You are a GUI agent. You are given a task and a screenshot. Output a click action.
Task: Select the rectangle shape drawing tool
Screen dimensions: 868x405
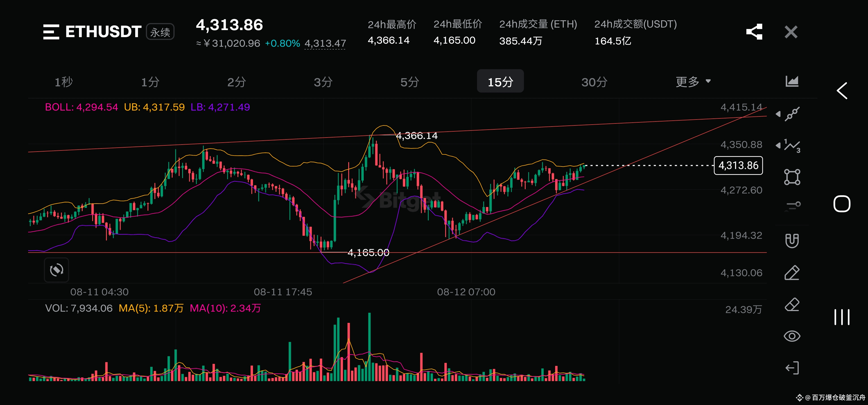click(792, 177)
